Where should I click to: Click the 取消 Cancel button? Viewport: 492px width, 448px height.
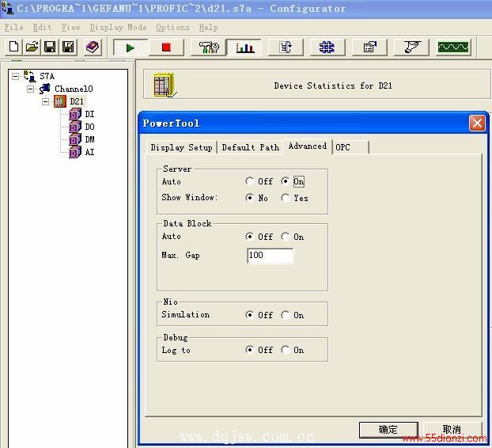click(452, 429)
